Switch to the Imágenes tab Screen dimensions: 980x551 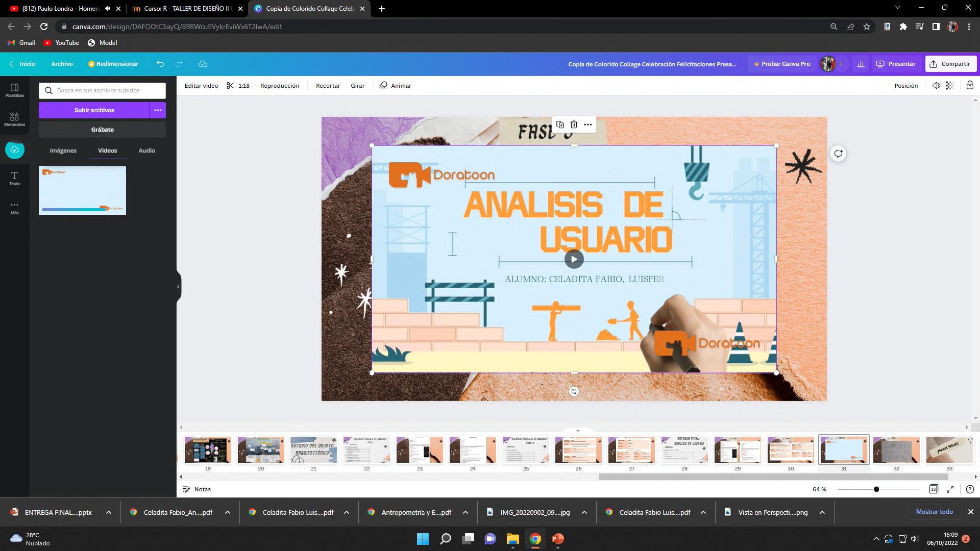pos(63,151)
